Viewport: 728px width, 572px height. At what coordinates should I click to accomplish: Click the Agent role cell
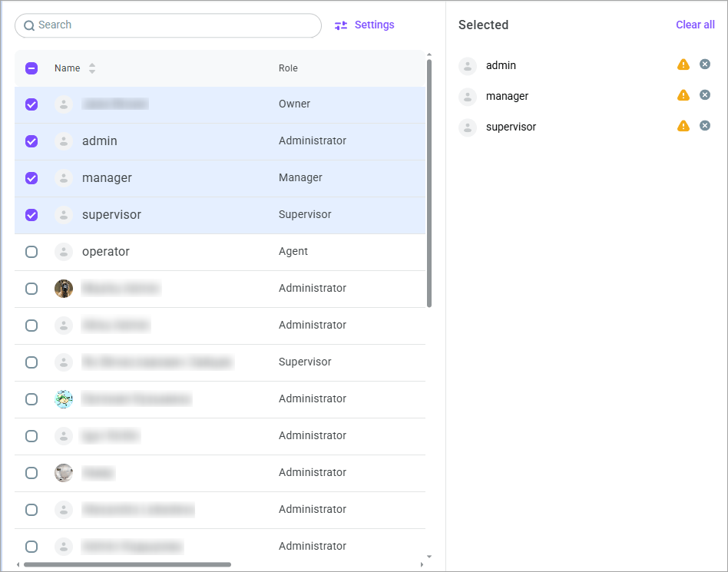coord(293,251)
